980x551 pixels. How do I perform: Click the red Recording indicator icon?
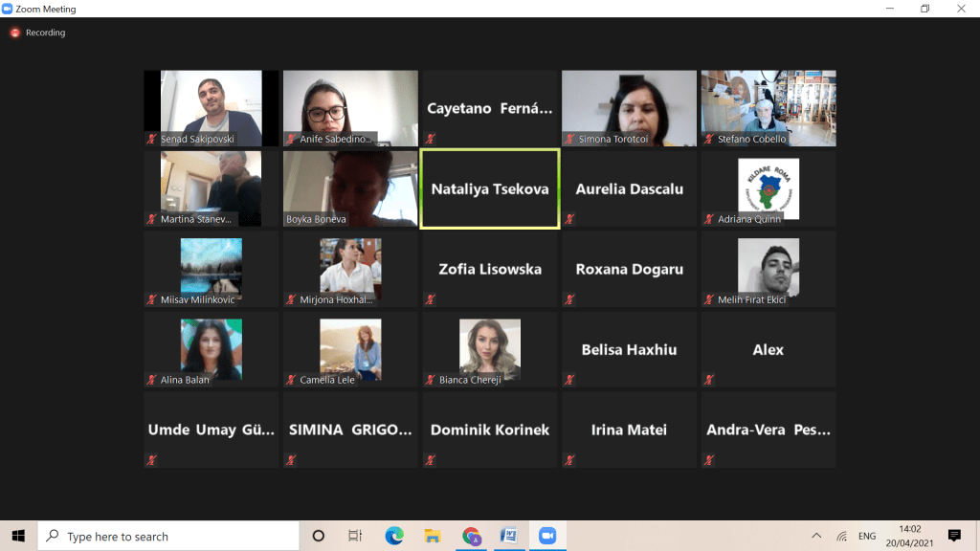click(x=14, y=33)
